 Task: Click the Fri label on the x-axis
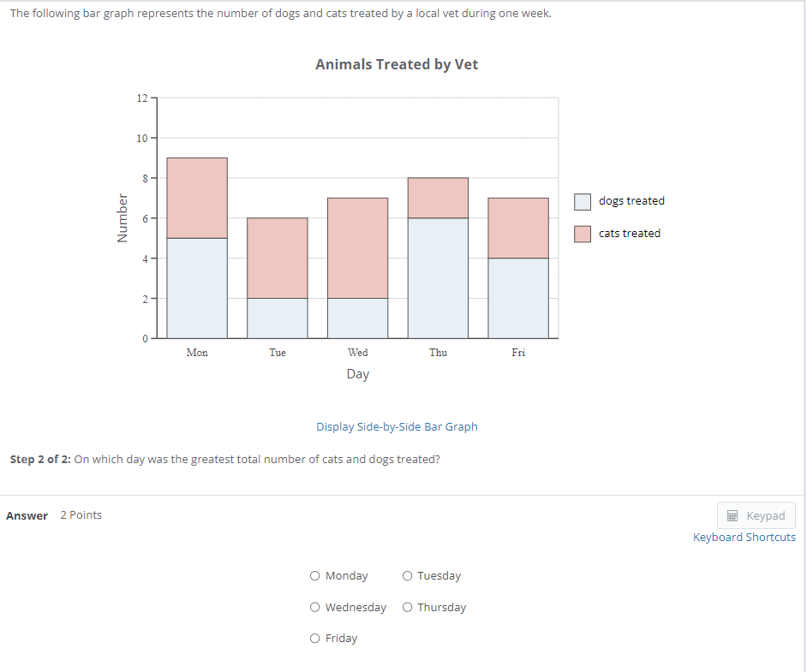click(x=518, y=352)
